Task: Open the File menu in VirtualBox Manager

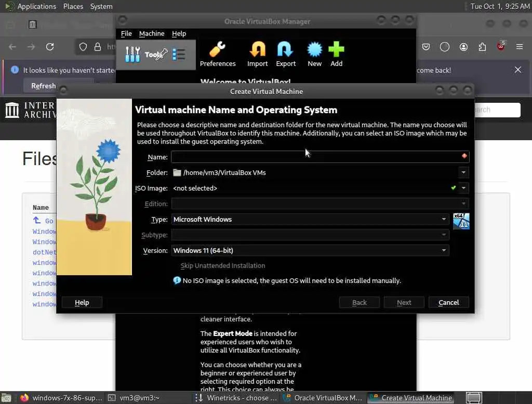Action: tap(126, 34)
